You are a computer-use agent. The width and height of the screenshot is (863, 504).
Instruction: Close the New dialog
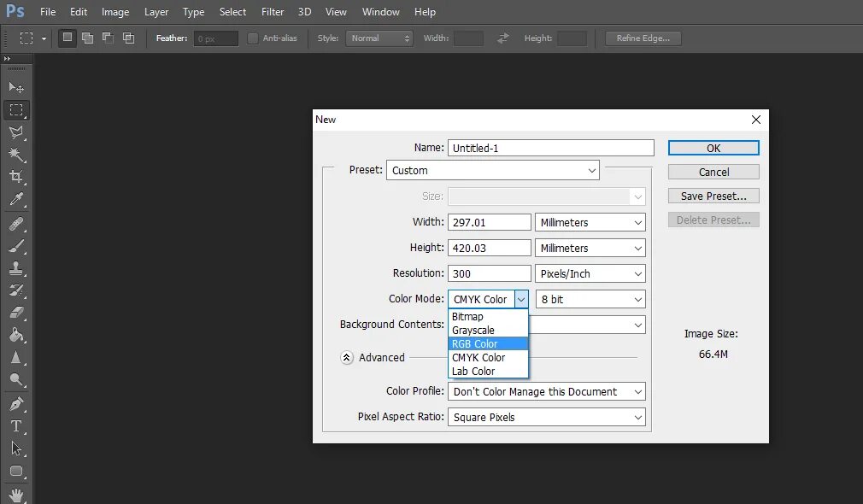[756, 120]
